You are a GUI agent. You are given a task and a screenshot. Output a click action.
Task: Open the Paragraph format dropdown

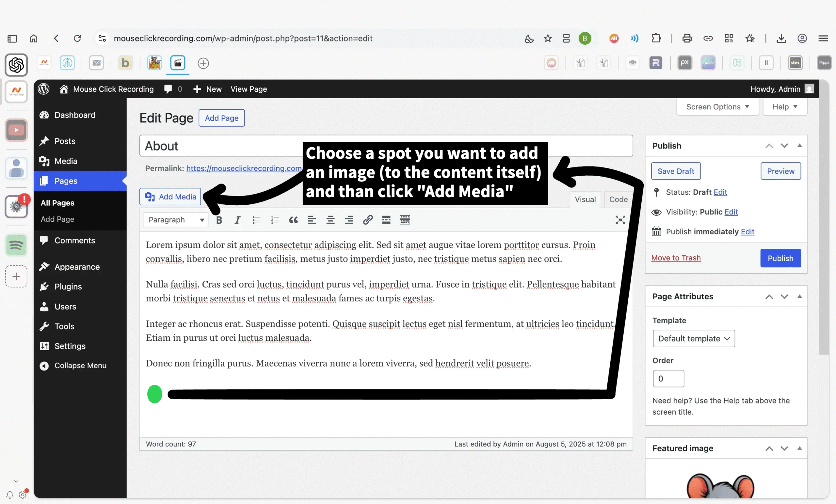point(176,220)
